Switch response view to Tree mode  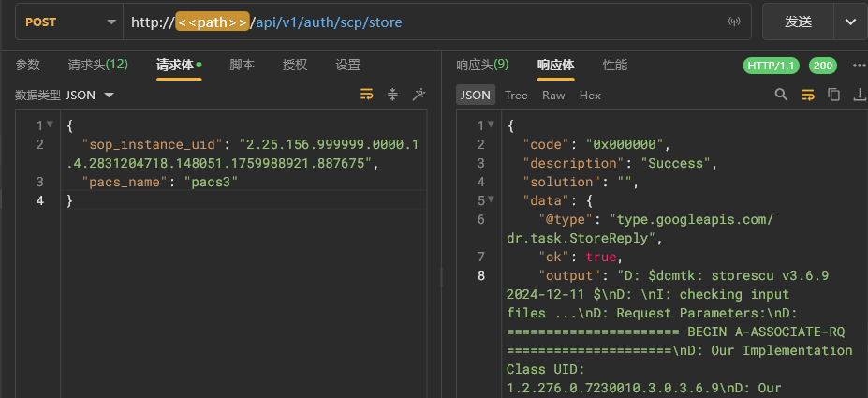[516, 96]
